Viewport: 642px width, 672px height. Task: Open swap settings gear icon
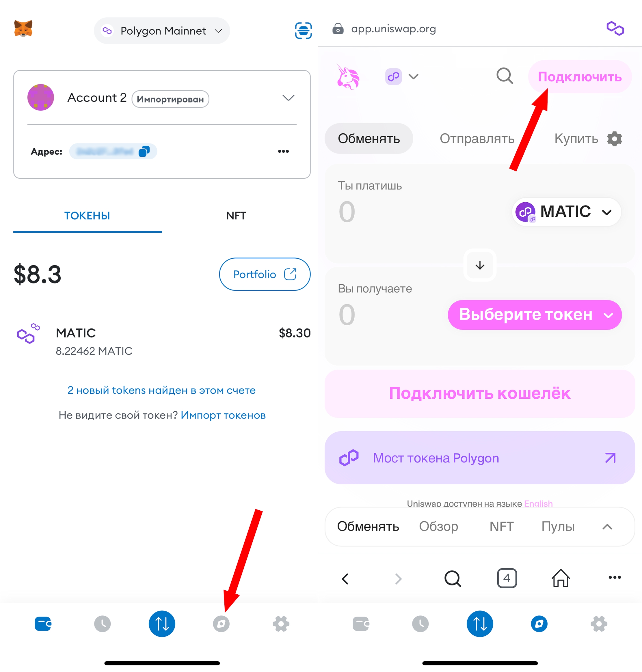pyautogui.click(x=615, y=139)
